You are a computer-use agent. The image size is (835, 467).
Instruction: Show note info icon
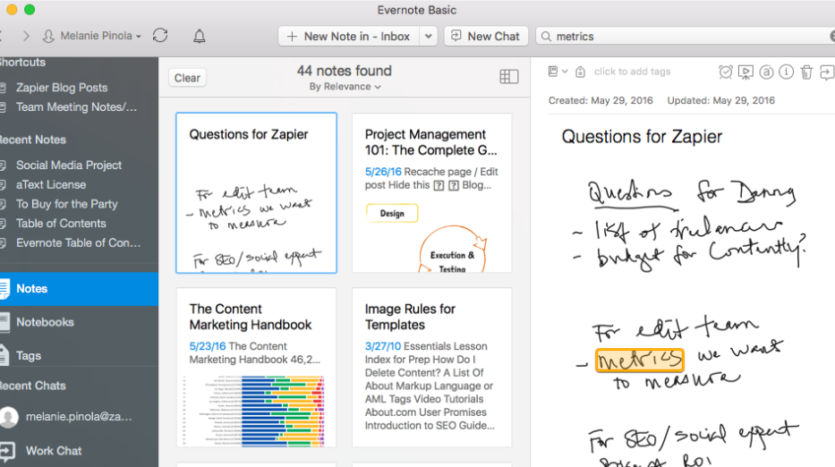pyautogui.click(x=786, y=72)
